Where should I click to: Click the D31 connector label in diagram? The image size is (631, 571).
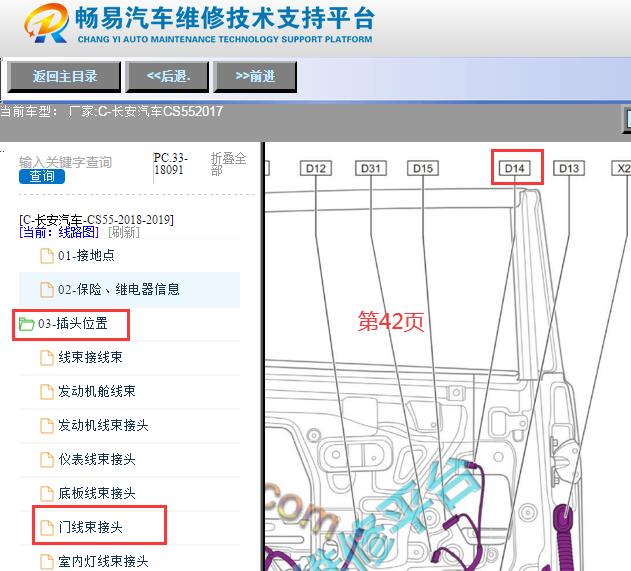click(x=371, y=168)
